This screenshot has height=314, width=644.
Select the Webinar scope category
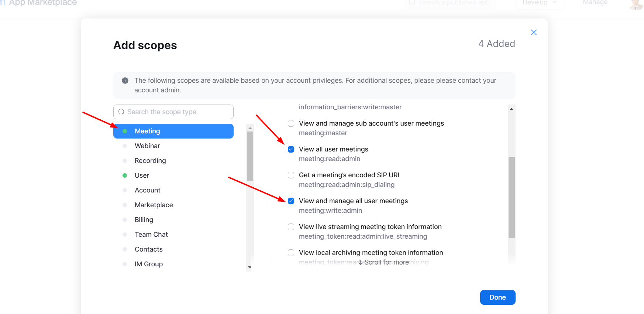pos(147,146)
